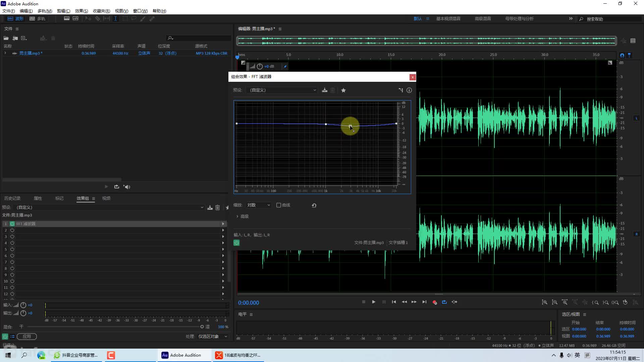Screen dimensions: 644x362
Task: Open 收藏夹(R) menu
Action: click(101, 11)
